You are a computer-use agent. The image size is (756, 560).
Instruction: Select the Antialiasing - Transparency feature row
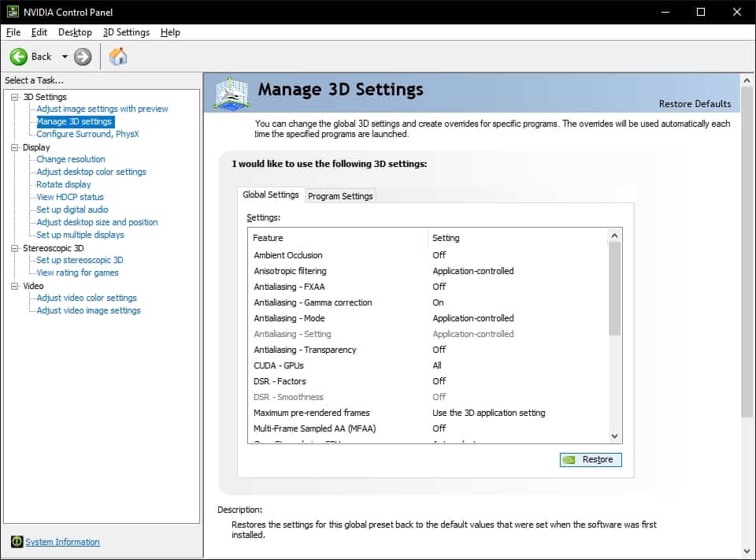(x=428, y=350)
